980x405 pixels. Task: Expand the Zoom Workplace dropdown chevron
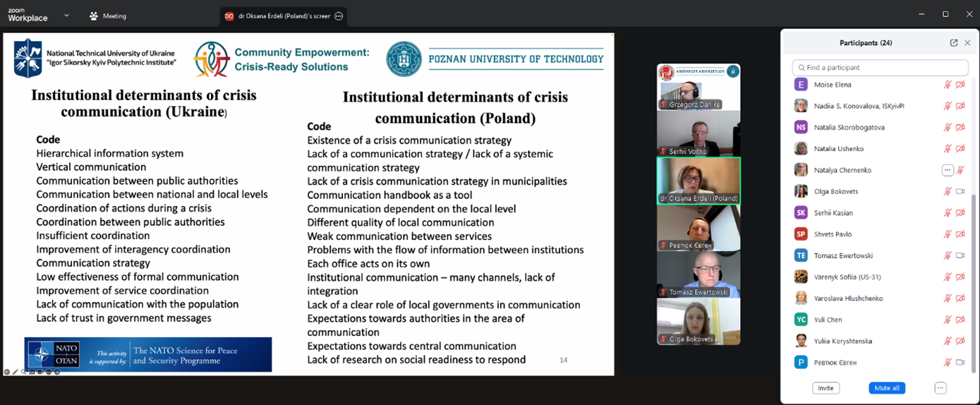click(66, 15)
